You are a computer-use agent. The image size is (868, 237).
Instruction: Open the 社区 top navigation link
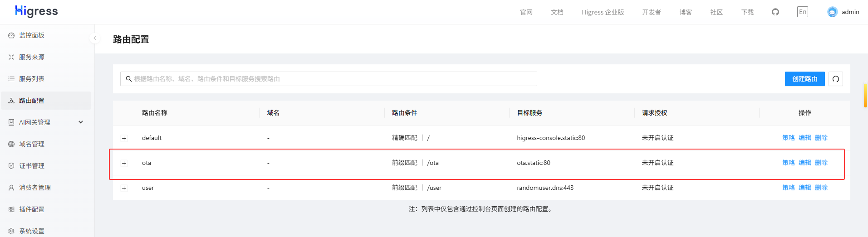pyautogui.click(x=716, y=12)
